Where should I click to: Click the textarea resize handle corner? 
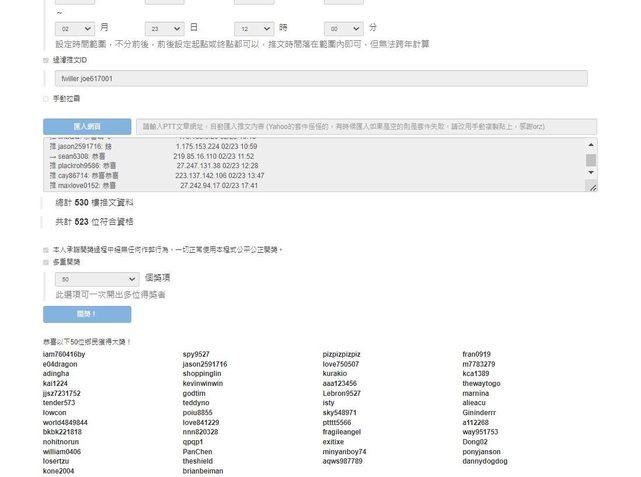(x=593, y=186)
